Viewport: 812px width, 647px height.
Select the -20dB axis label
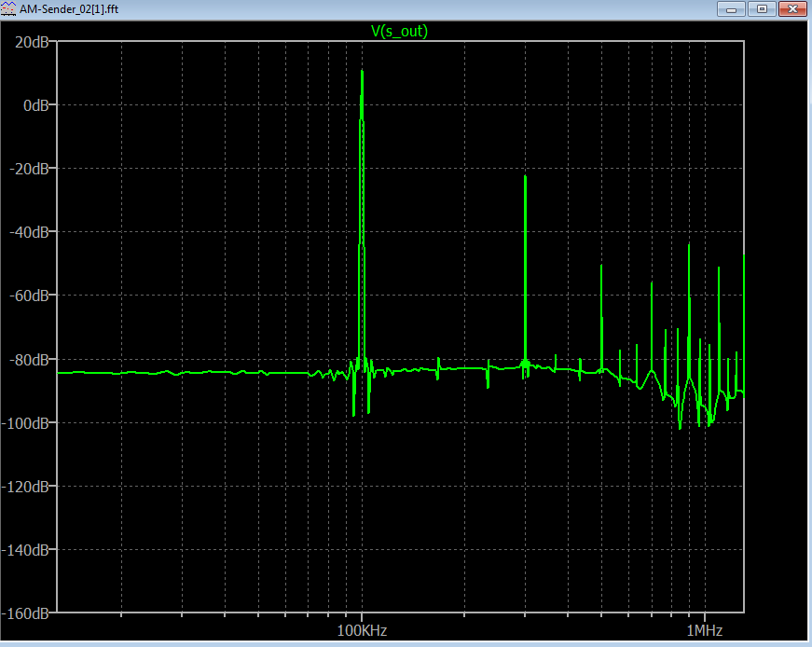point(29,169)
